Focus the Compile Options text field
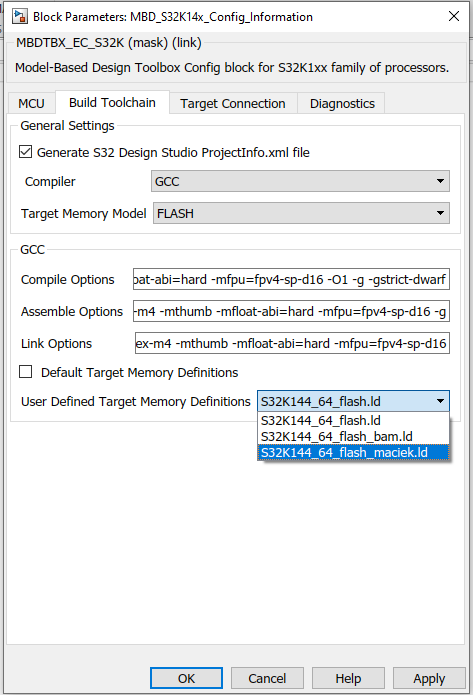 [x=291, y=279]
